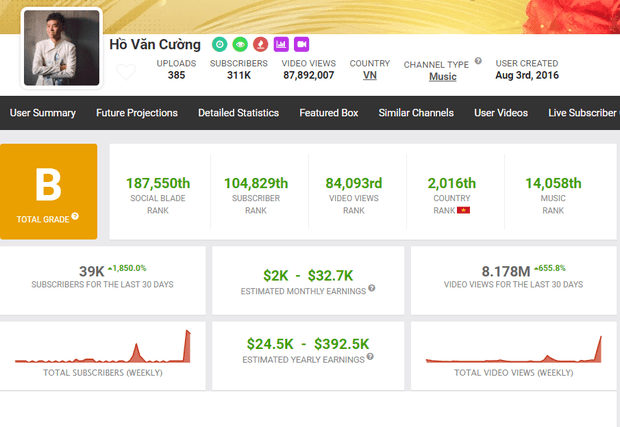Viewport: 620px width, 427px height.
Task: Click the Music channel type link
Action: (x=442, y=77)
